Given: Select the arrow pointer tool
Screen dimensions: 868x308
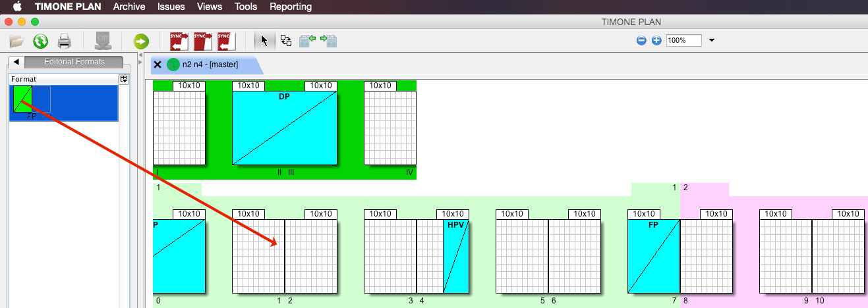Looking at the screenshot, I should click(x=264, y=41).
